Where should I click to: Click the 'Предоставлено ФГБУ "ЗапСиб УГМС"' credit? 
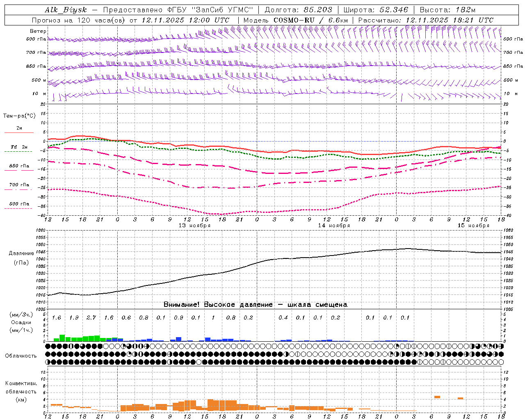click(x=178, y=10)
